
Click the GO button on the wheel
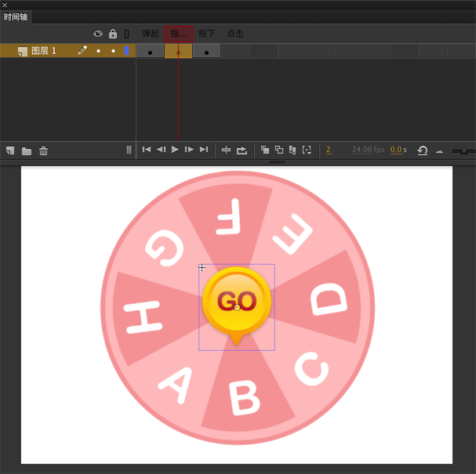[x=236, y=302]
